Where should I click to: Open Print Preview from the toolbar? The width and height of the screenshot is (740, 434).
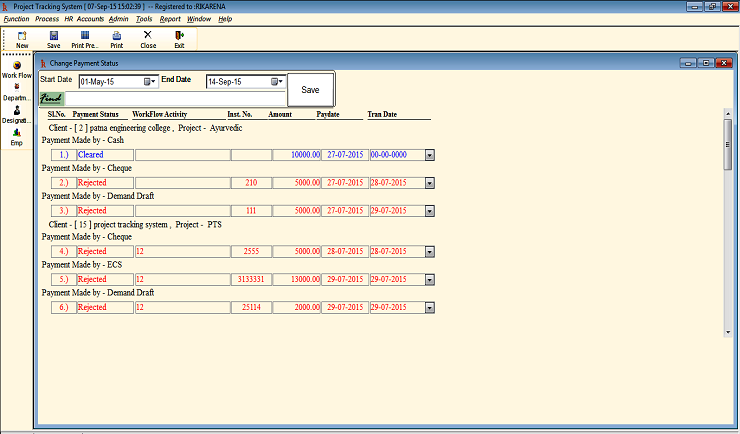pos(85,39)
